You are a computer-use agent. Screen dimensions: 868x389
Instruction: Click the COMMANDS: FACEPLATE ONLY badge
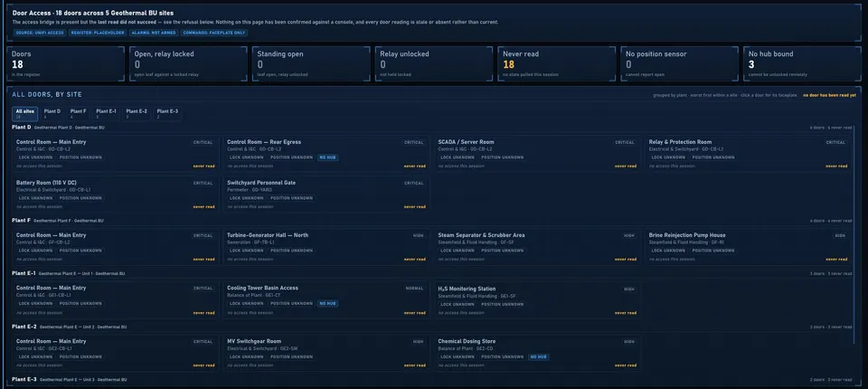pos(213,33)
